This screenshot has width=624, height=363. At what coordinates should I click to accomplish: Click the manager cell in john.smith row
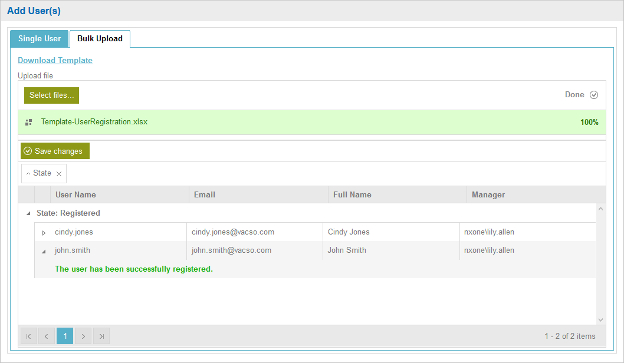[528, 250]
